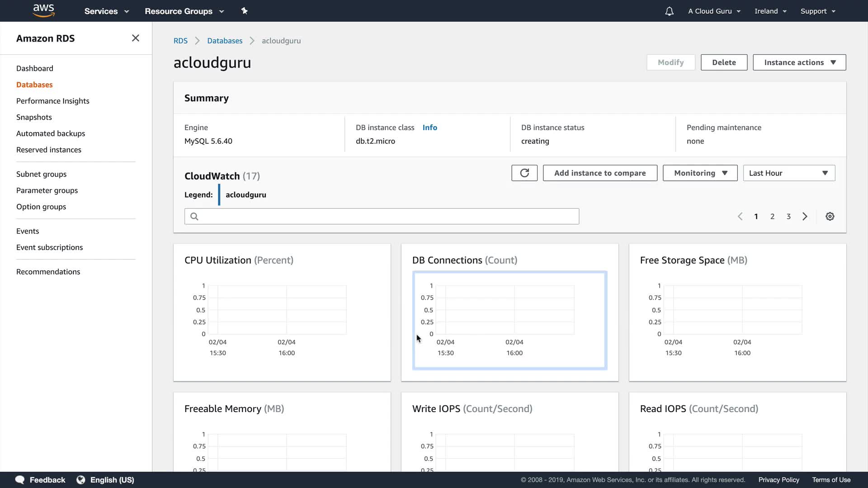Refresh the CloudWatch metrics
The image size is (868, 488).
coord(524,173)
